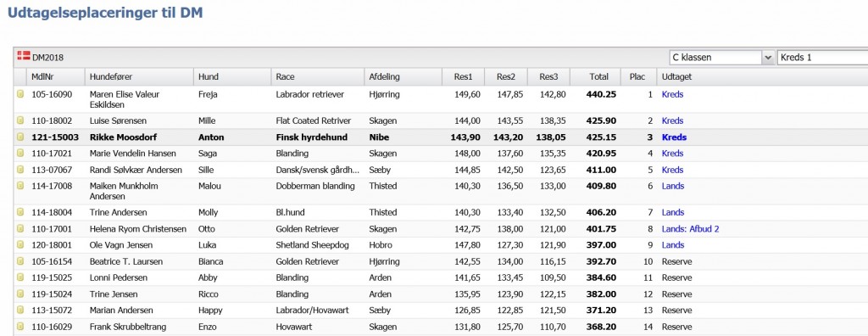Click the yellow row icon for Freja
The image size is (868, 336).
pos(20,94)
